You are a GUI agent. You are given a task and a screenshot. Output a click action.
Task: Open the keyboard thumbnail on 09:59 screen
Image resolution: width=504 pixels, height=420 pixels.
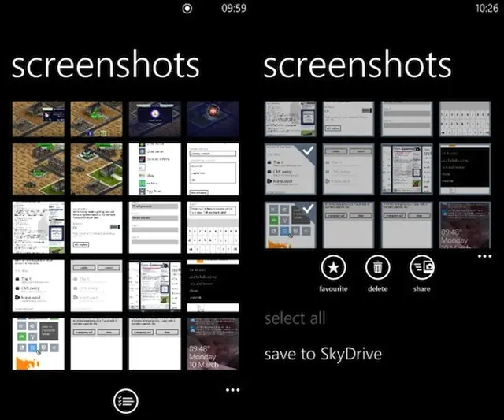coord(213,228)
